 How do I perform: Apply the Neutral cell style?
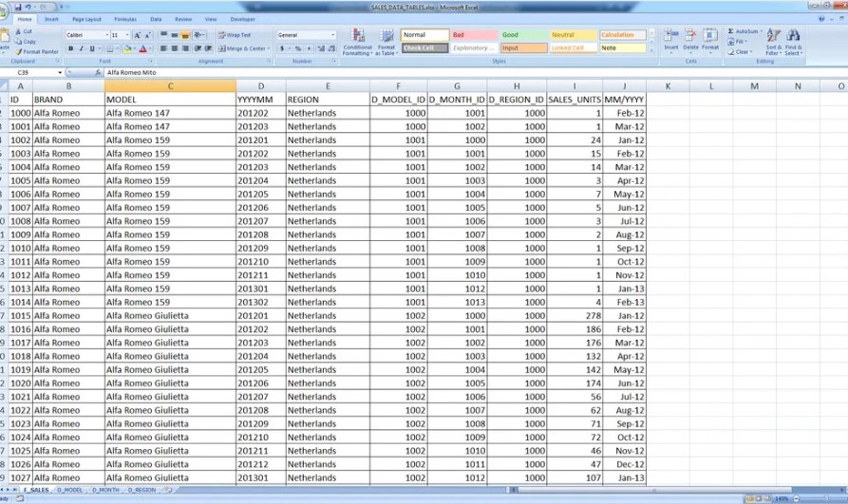574,34
